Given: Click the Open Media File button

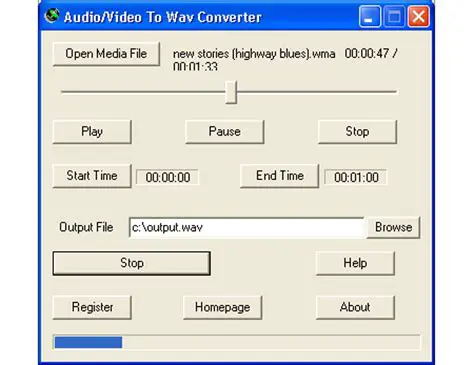Looking at the screenshot, I should pyautogui.click(x=106, y=54).
